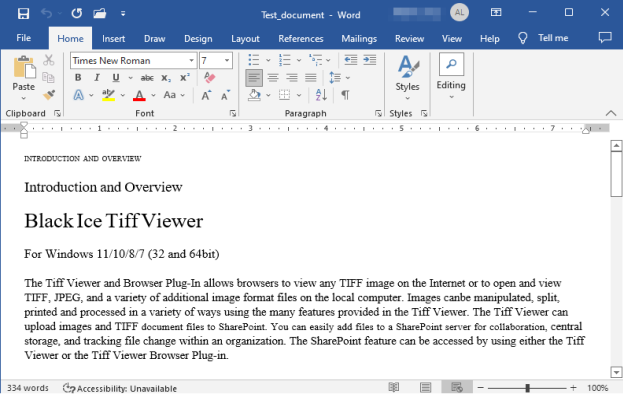Click the 334 words count

click(27, 388)
